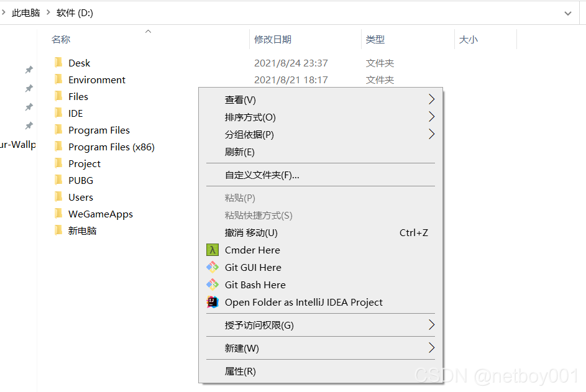Sort by the 大小 column header
Viewport: 586px width, 392px height.
click(x=469, y=39)
